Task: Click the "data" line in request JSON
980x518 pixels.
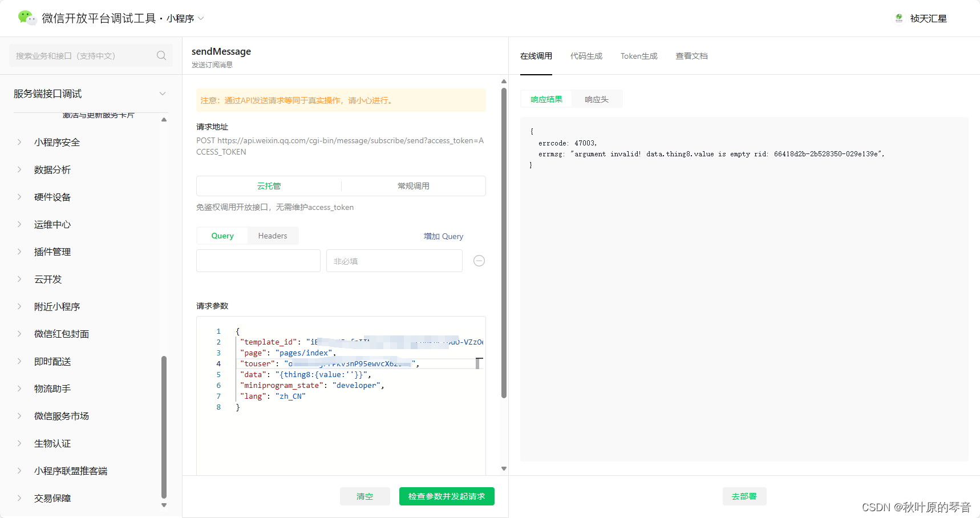Action: [306, 375]
